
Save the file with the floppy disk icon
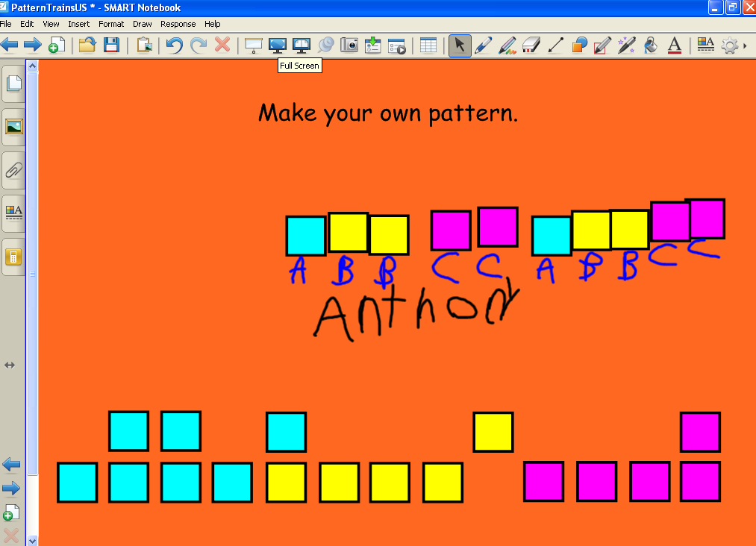coord(111,45)
